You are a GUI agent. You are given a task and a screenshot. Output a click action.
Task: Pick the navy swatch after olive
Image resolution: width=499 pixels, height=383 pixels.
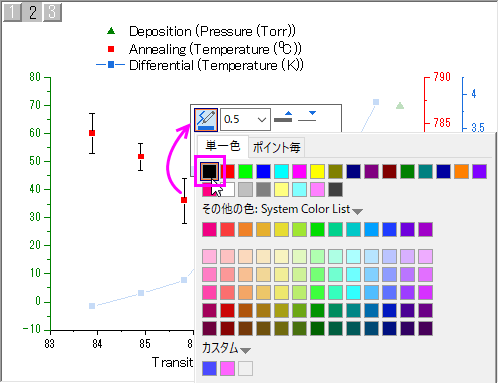tap(353, 171)
